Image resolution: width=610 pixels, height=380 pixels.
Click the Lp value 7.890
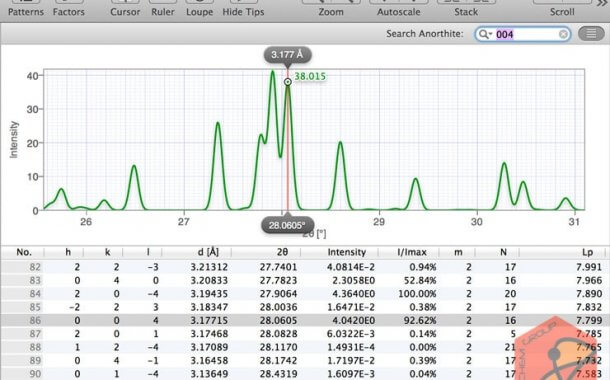[x=589, y=294]
